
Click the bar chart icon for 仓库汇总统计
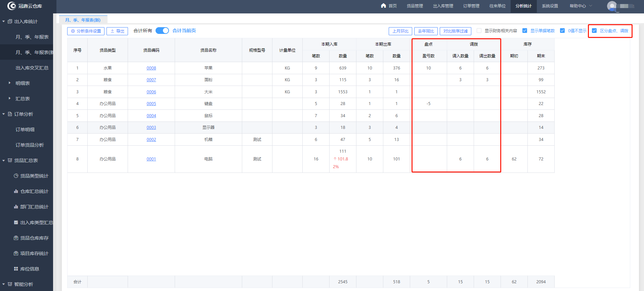[16, 191]
